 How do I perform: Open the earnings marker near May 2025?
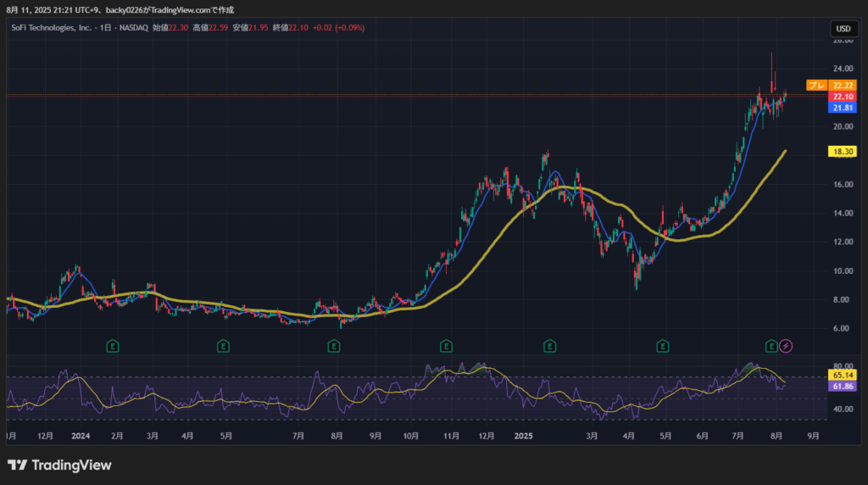click(x=663, y=347)
